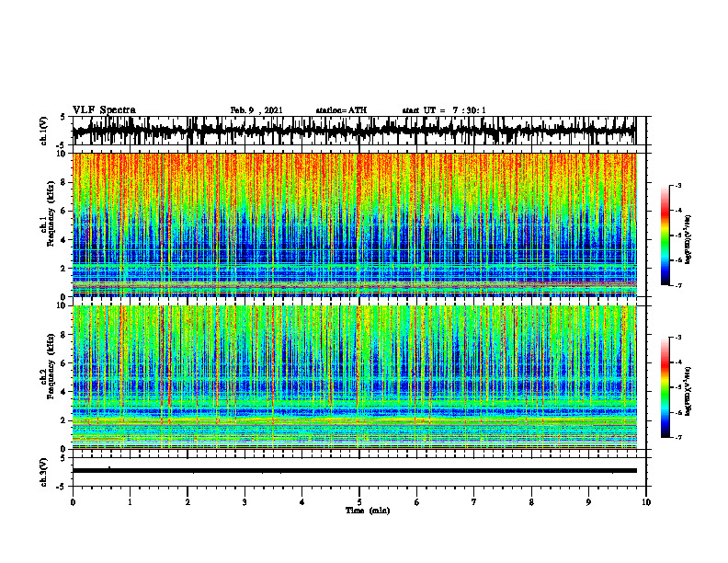
Task: Click the ch.1 spectrogram panel
Action: (x=354, y=224)
